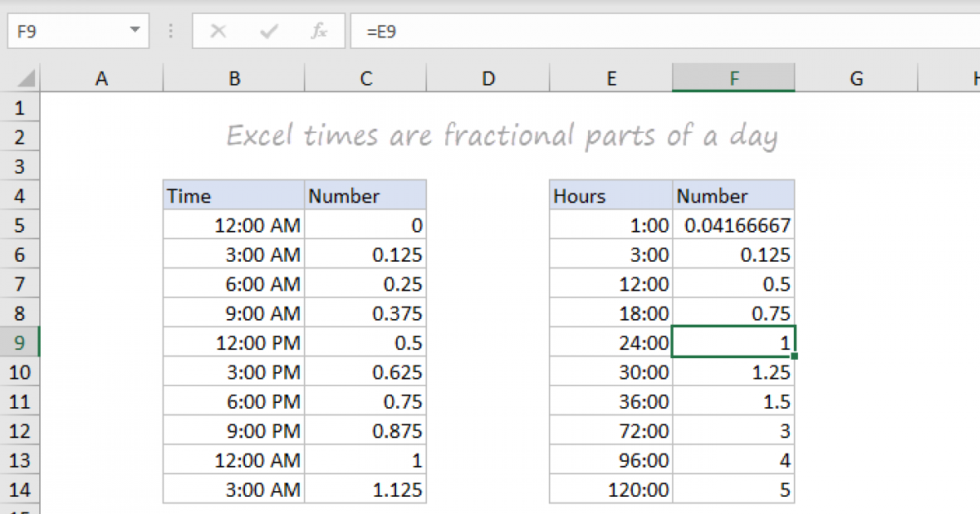This screenshot has height=514, width=980.
Task: Select column header B
Action: click(234, 78)
